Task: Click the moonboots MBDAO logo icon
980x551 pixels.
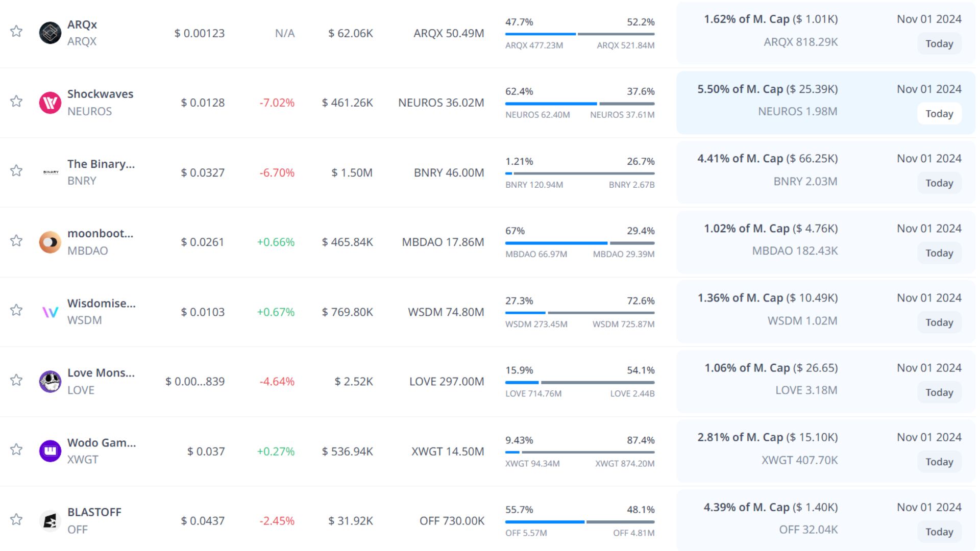Action: tap(50, 242)
